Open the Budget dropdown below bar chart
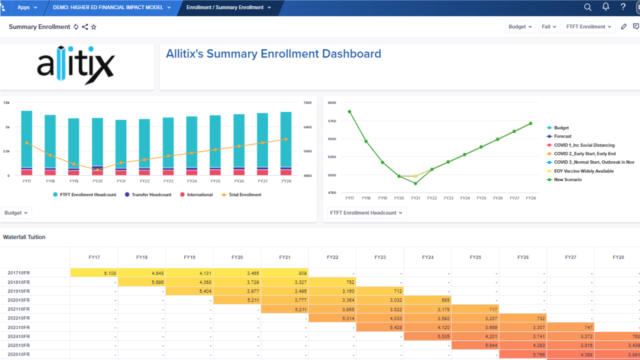The height and width of the screenshot is (360, 640). 16,213
